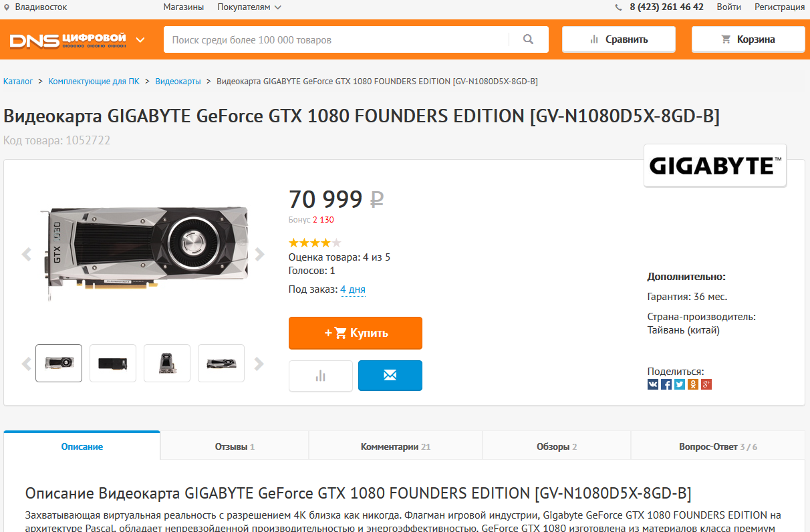Click the search magnifier icon
This screenshot has width=810, height=532.
528,39
